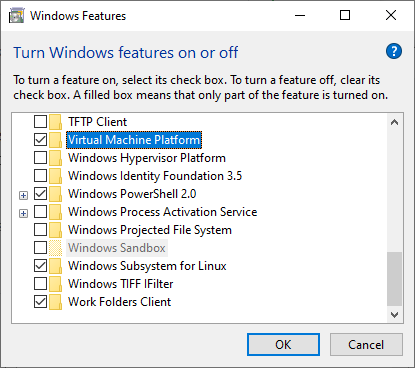415x368 pixels.
Task: Open the blue help question mark icon
Action: 394,51
